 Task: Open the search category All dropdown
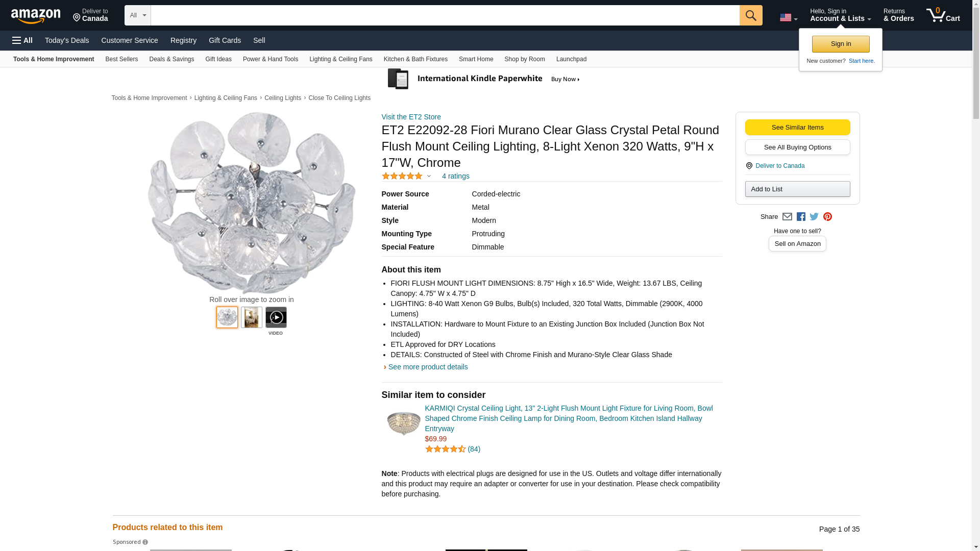(x=137, y=15)
